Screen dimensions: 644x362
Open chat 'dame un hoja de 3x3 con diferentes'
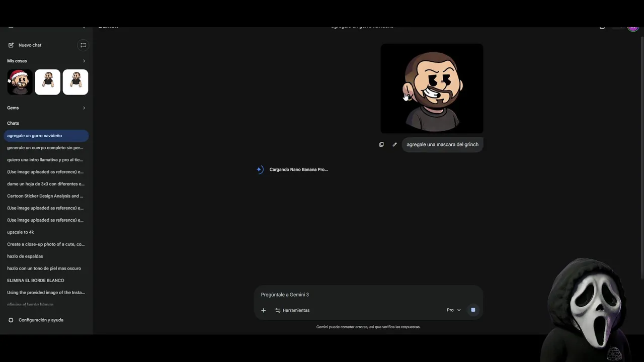46,184
